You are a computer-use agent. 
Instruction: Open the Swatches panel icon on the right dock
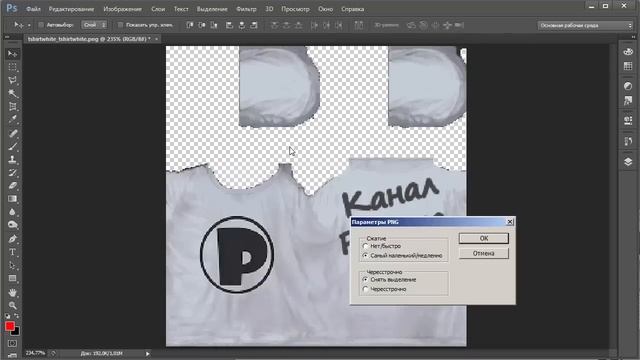pyautogui.click(x=628, y=66)
